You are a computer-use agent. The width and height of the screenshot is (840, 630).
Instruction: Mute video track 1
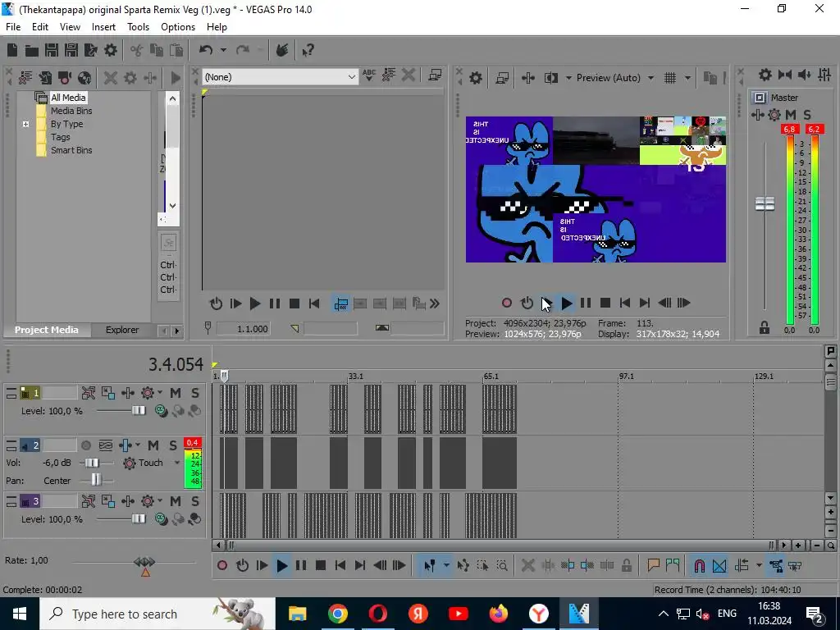[176, 393]
